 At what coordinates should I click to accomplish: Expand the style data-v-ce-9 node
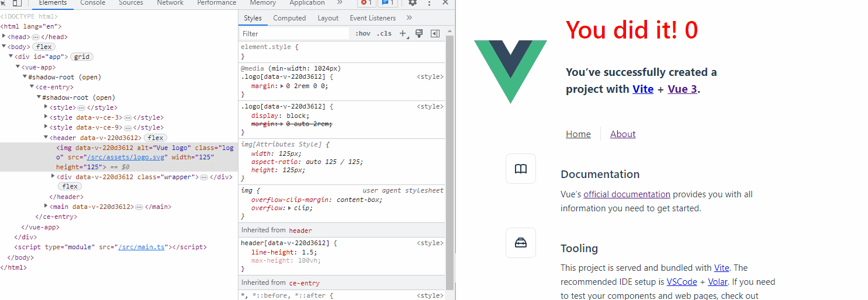click(x=46, y=127)
